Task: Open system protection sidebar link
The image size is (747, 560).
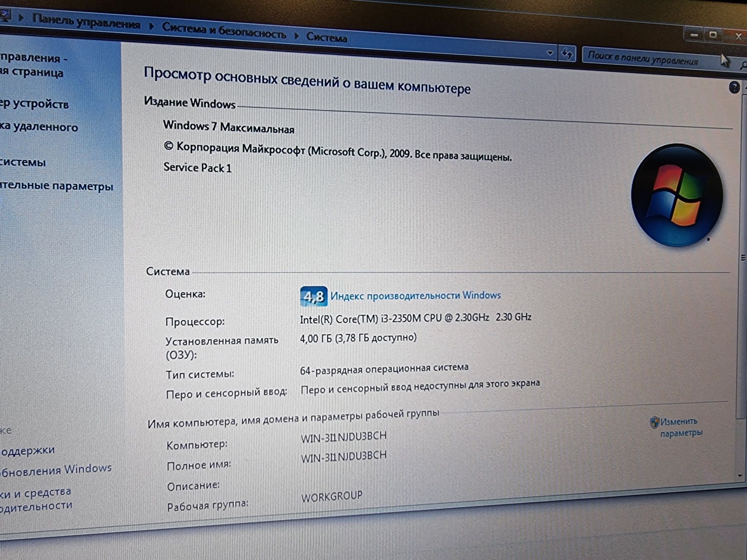Action: click(x=23, y=162)
